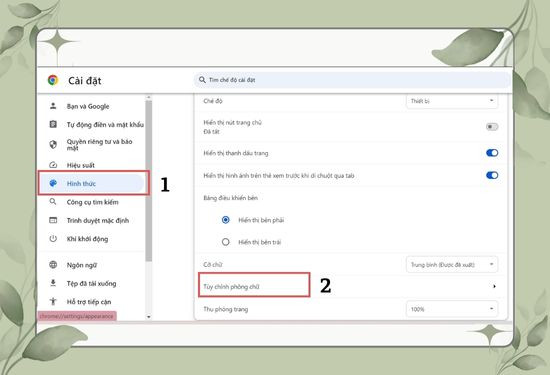550x375 pixels.
Task: Click arrow at right of Tùy chỉnh phông chữ
Action: 494,286
